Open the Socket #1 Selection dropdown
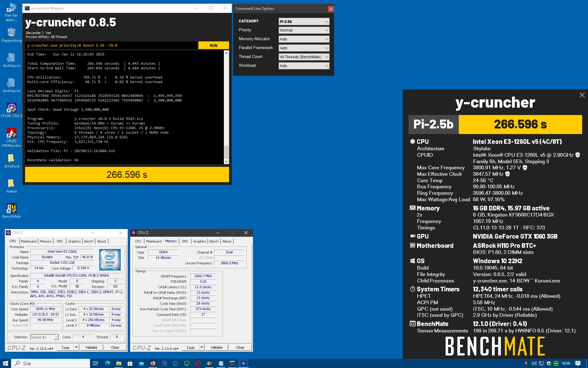This screenshot has height=368, width=588. click(44, 337)
